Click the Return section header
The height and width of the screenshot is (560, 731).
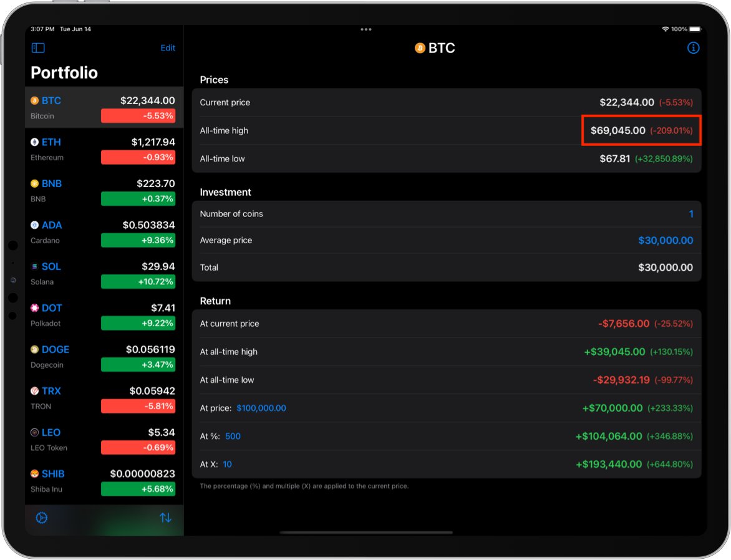click(215, 301)
